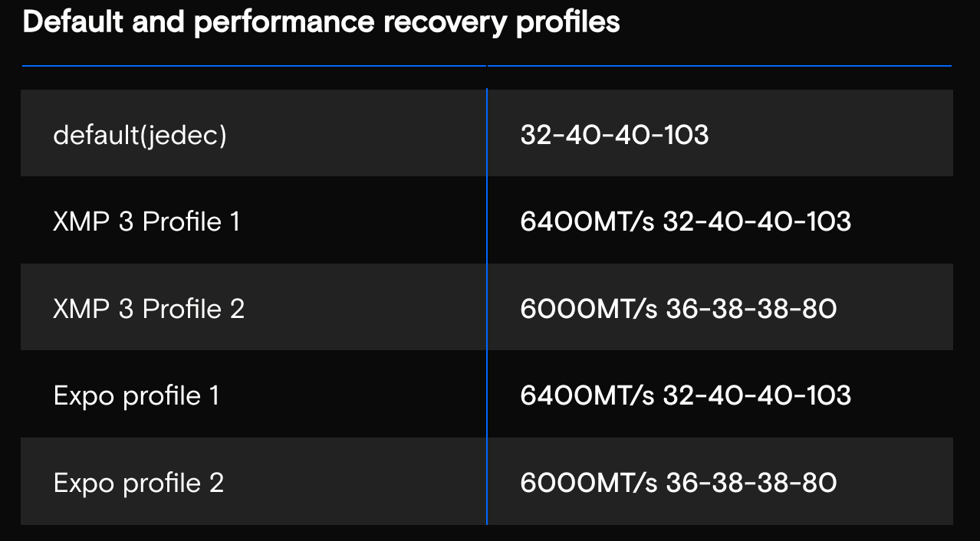
Task: Click the '6000MT/s' text in XMP 3 Profile 2 row
Action: tap(588, 309)
